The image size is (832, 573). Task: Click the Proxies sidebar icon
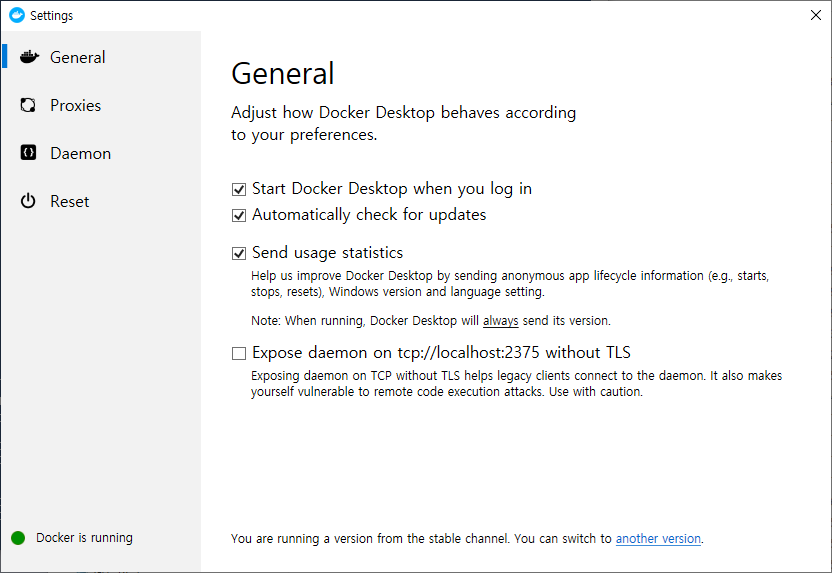tap(28, 105)
